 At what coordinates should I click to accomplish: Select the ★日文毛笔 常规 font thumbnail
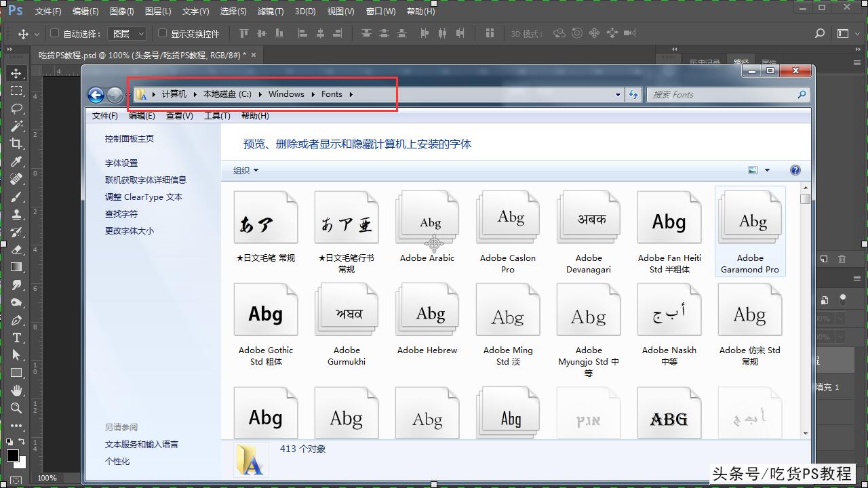pyautogui.click(x=266, y=226)
